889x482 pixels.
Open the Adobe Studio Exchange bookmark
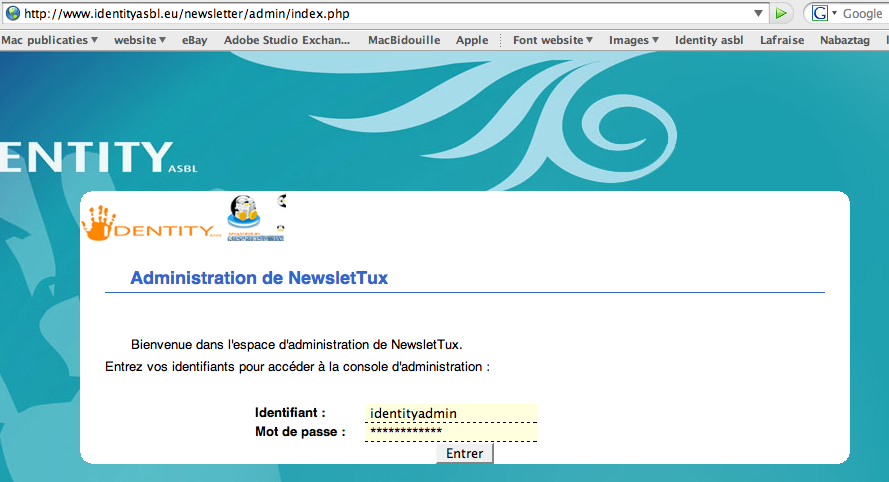[287, 40]
